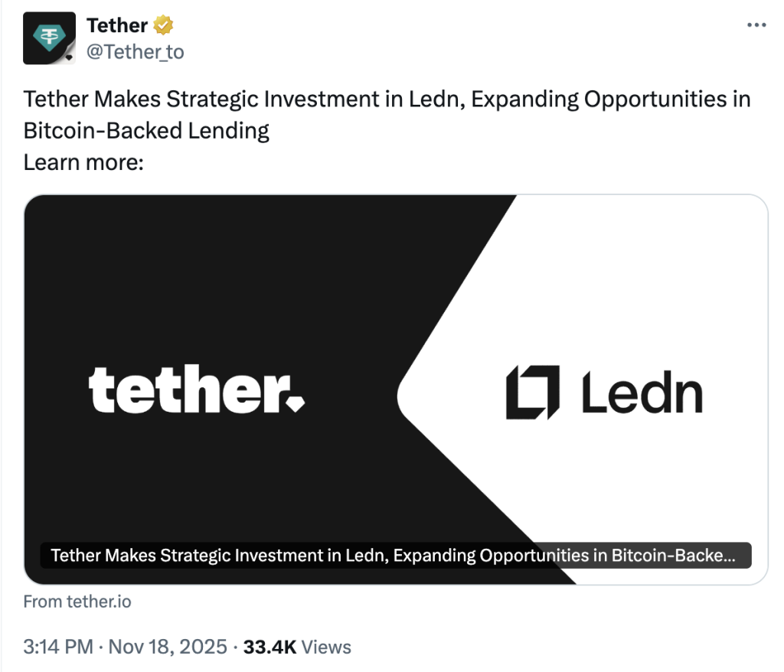Click the Ledn wordmark text in the card
Image resolution: width=784 pixels, height=672 pixels.
click(x=642, y=392)
